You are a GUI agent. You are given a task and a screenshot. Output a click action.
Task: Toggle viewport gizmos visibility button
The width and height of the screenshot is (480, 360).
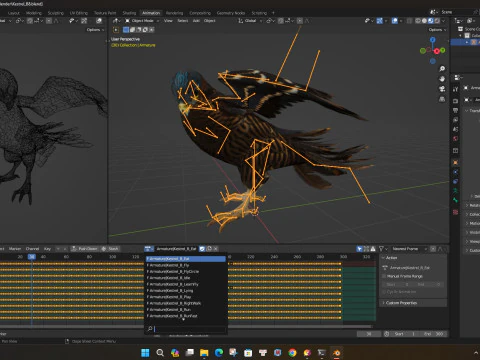380,21
